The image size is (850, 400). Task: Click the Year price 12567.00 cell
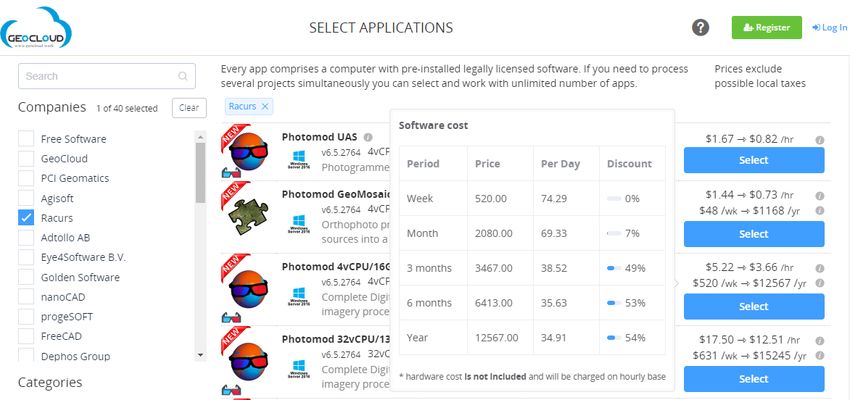tap(500, 338)
